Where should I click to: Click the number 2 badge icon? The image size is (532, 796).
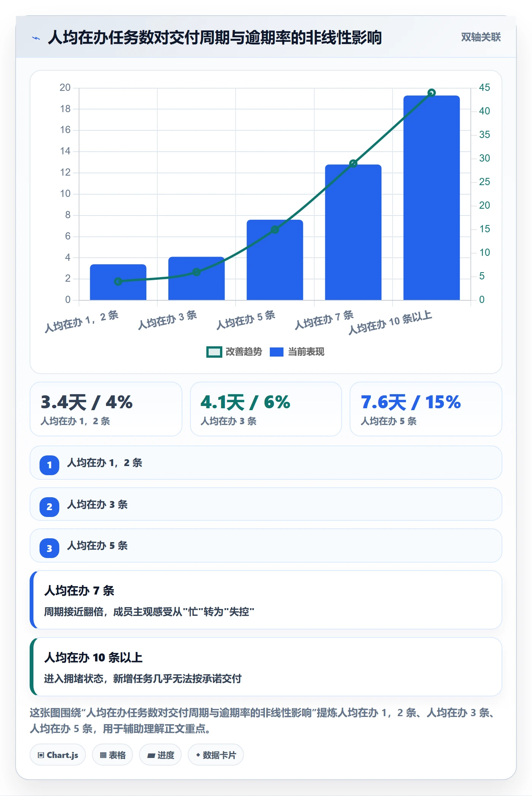click(x=49, y=507)
